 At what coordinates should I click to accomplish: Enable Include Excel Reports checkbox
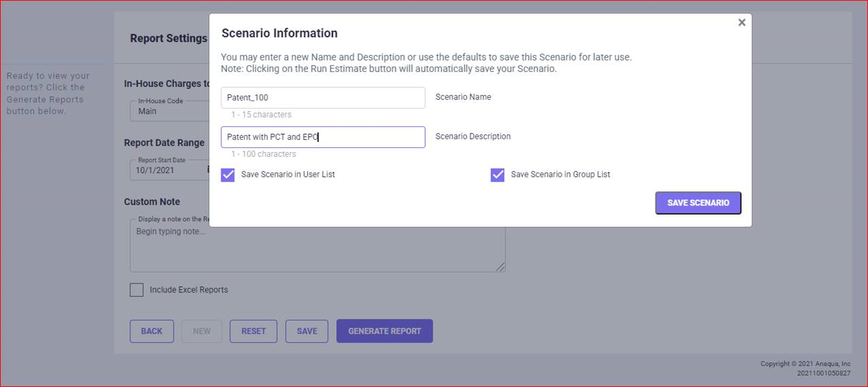point(137,290)
